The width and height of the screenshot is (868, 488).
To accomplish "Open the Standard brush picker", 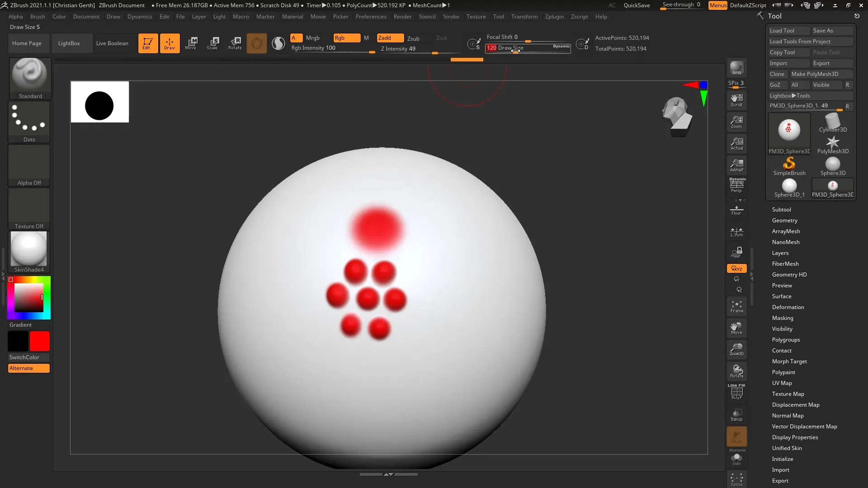I will [30, 78].
